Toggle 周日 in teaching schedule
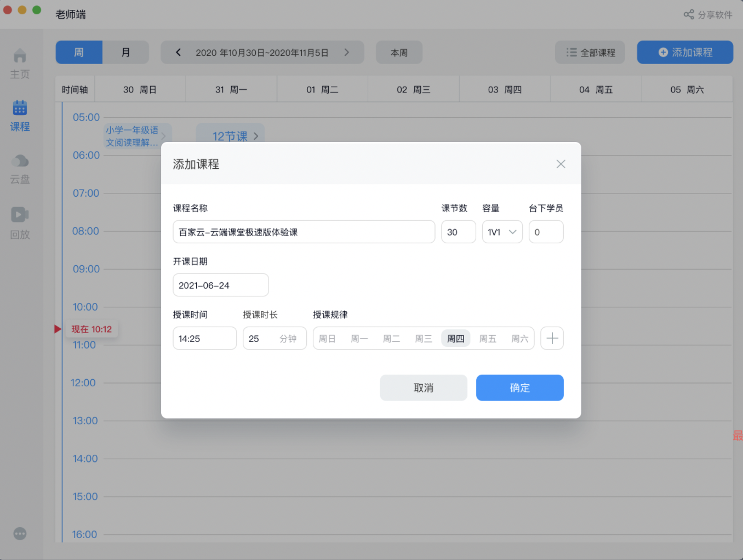743x560 pixels. [x=327, y=339]
